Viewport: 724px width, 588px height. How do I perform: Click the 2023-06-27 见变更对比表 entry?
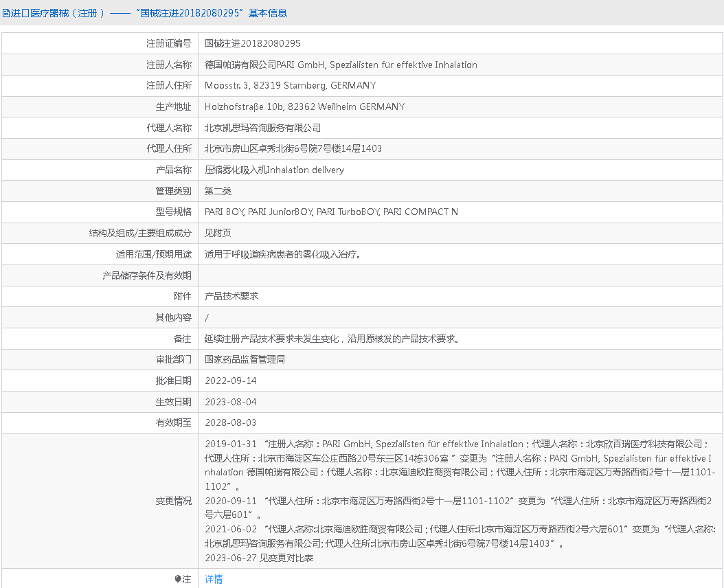259,558
